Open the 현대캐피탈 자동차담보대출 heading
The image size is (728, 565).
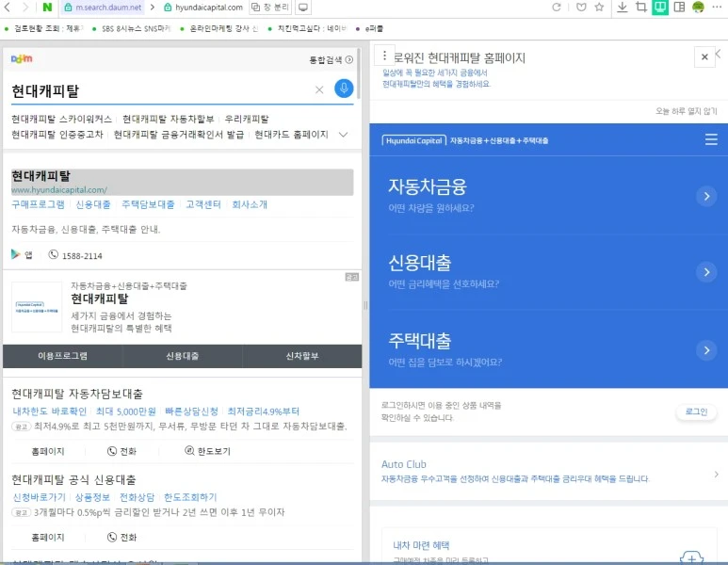[x=77, y=394]
